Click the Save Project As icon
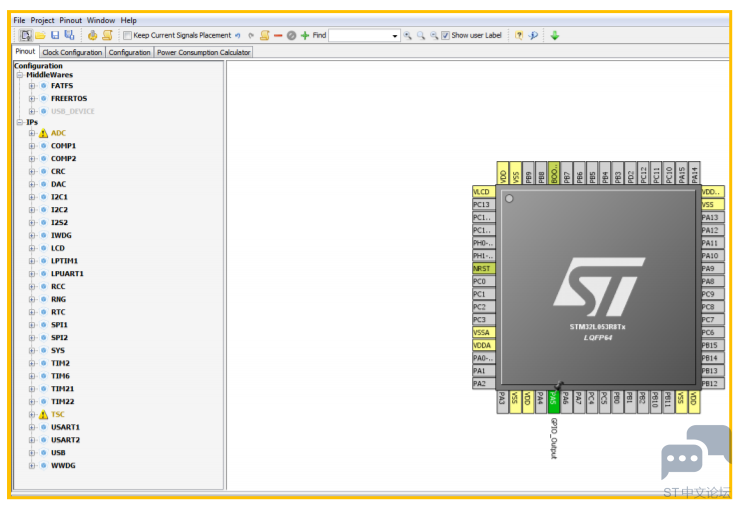The width and height of the screenshot is (740, 508). point(69,35)
